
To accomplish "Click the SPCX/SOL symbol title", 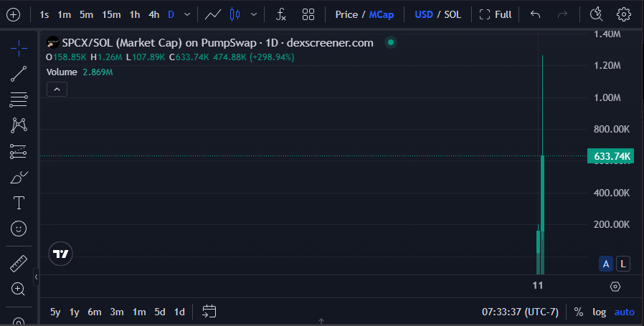I will (x=217, y=43).
